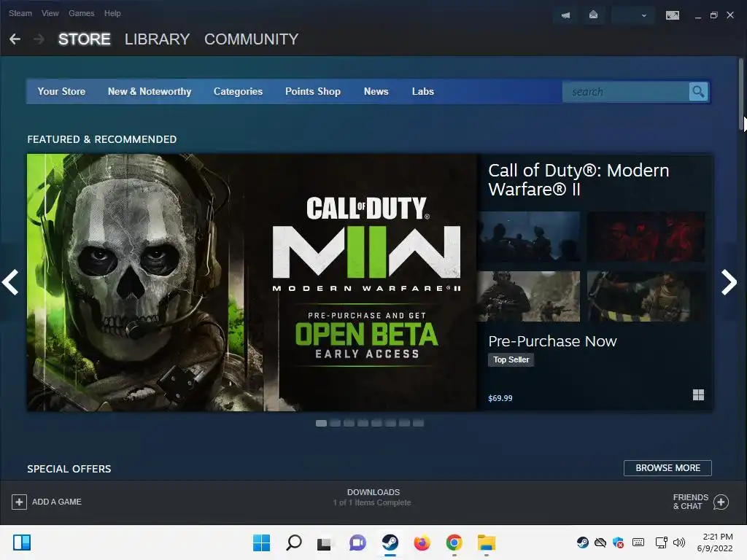Launch Firefox from the taskbar
Image resolution: width=747 pixels, height=560 pixels.
coord(422,542)
